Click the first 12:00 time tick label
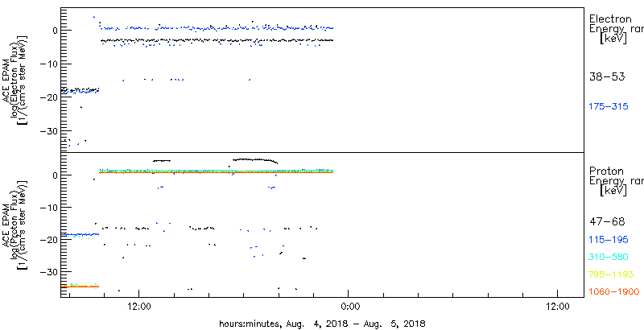This screenshot has width=644, height=330. (139, 306)
